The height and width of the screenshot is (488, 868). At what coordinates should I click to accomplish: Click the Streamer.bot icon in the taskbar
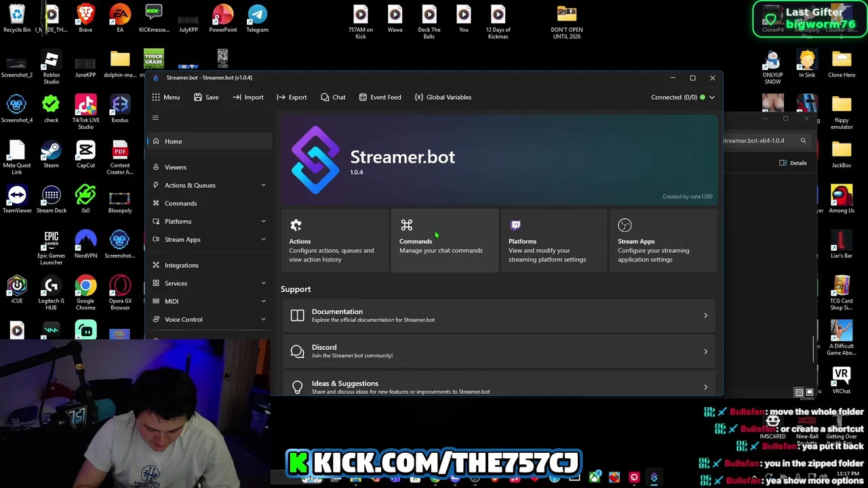[654, 477]
